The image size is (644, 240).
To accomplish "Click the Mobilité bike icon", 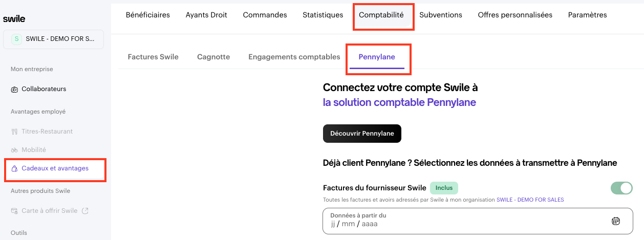I will tap(14, 150).
